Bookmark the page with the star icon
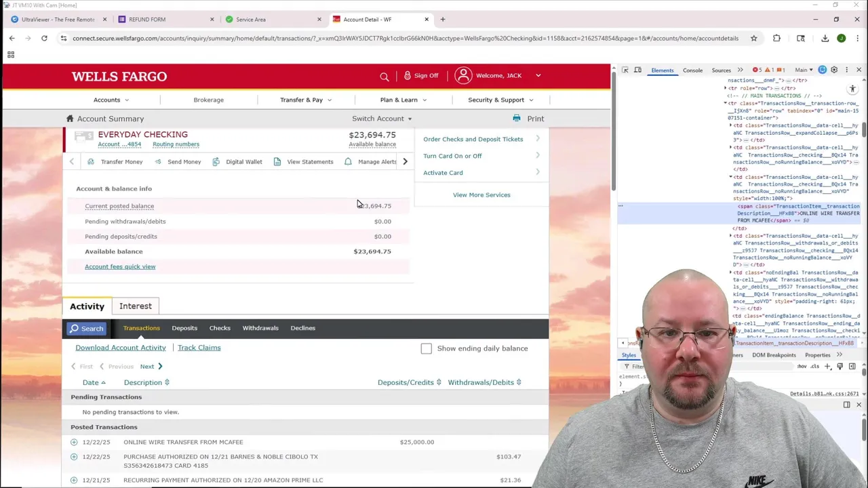The width and height of the screenshot is (868, 488). [x=753, y=39]
